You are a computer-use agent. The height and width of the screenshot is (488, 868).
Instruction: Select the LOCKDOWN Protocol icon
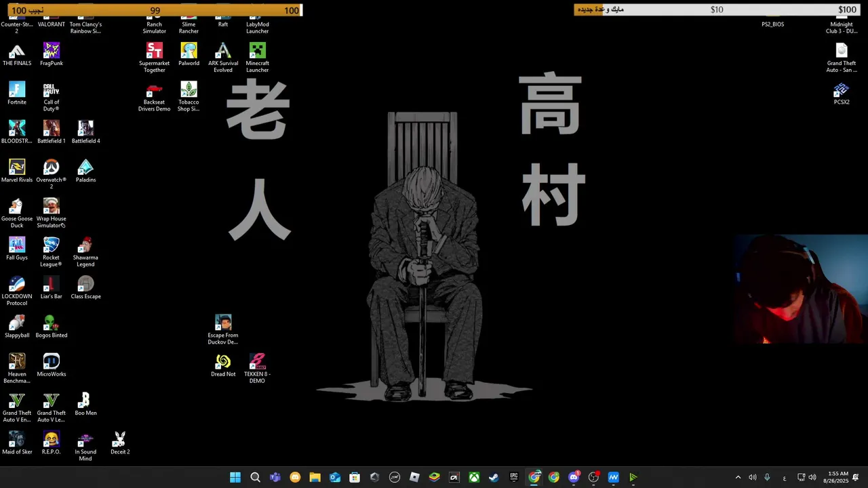[17, 291]
